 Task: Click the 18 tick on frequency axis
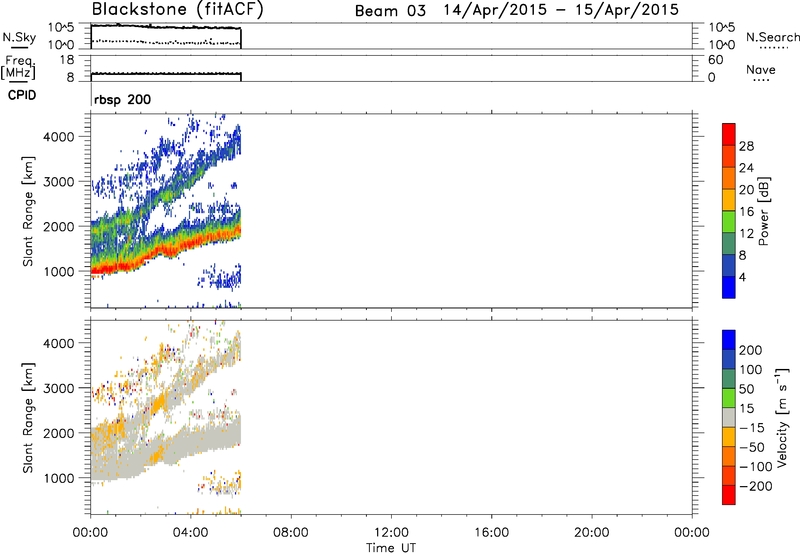tap(67, 60)
